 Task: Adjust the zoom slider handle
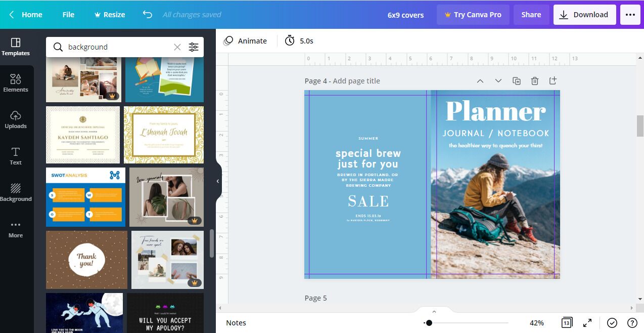(429, 323)
